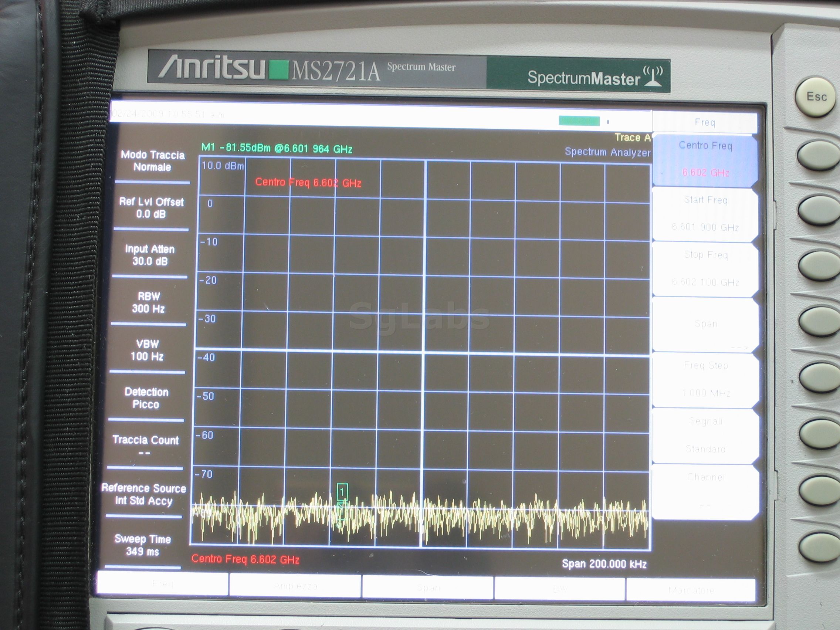Image resolution: width=840 pixels, height=630 pixels.
Task: Select marker 1 on the trace
Action: [342, 492]
